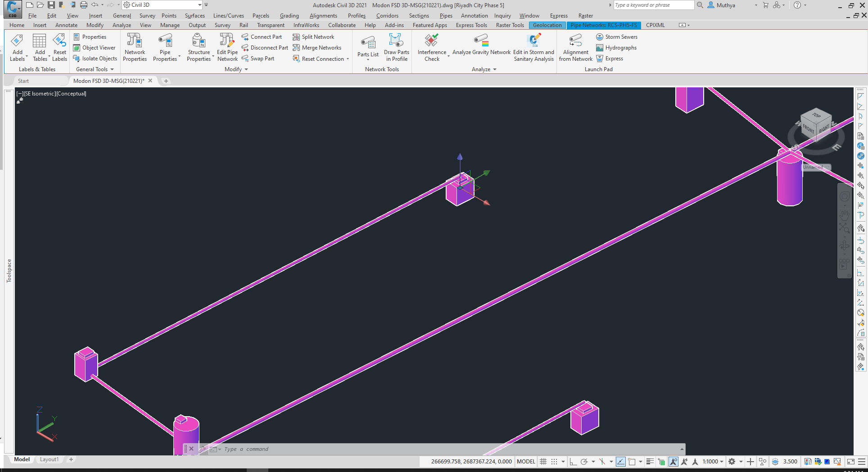Toggle grid display in status bar
Screen dimensions: 868x472
pyautogui.click(x=543, y=461)
